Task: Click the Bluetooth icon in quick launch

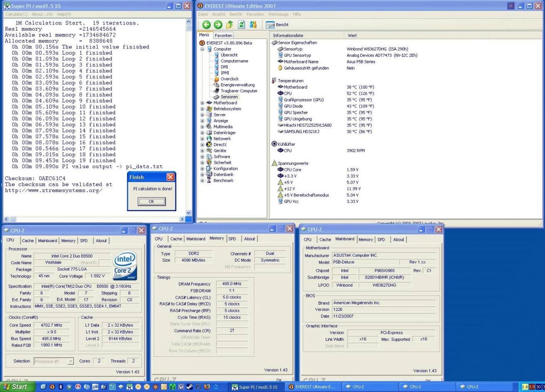Action: pyautogui.click(x=60, y=387)
